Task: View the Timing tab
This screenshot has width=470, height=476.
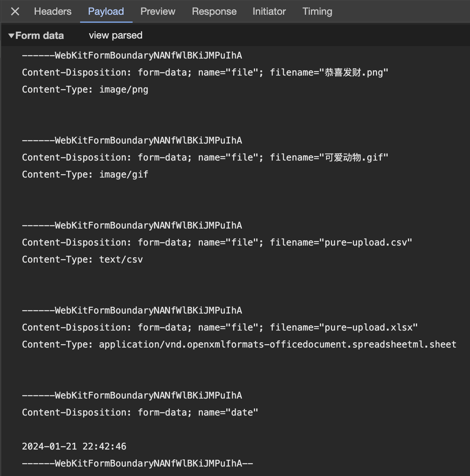Action: (317, 12)
